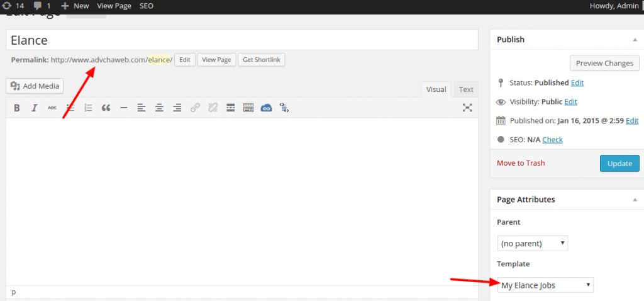Image resolution: width=644 pixels, height=301 pixels.
Task: Collapse the Publish panel
Action: (634, 40)
